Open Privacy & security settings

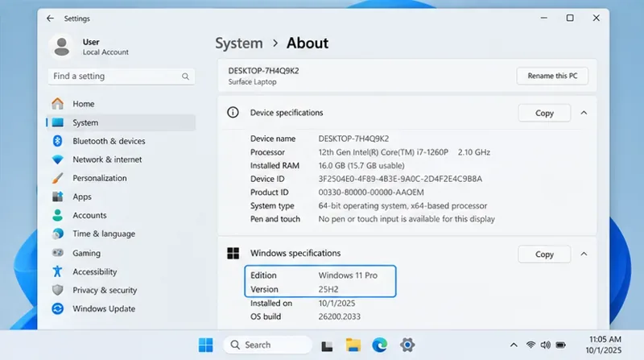coord(105,290)
